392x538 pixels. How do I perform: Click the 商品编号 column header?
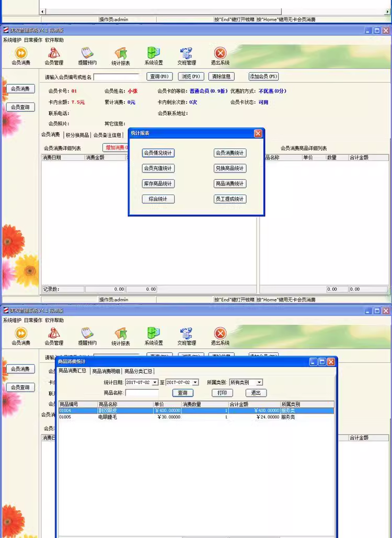click(x=78, y=404)
